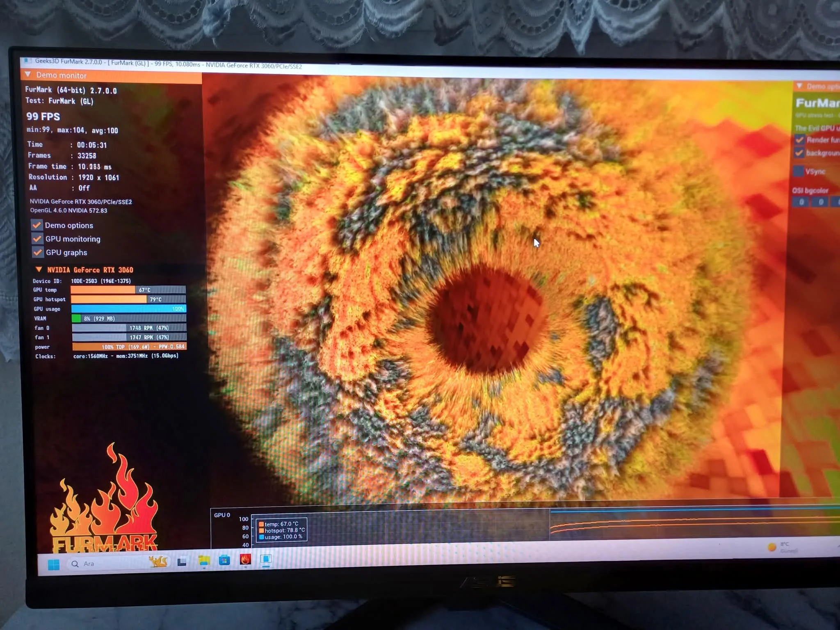Viewport: 840px width, 630px height.
Task: Open Task View from the taskbar
Action: 182,562
